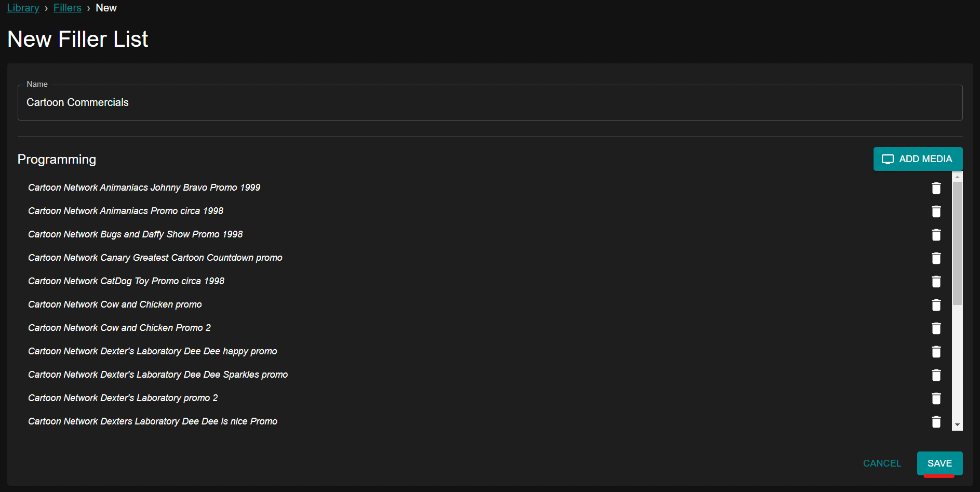Click scrollbar down arrow in programming list
This screenshot has width=980, height=492.
pos(957,425)
